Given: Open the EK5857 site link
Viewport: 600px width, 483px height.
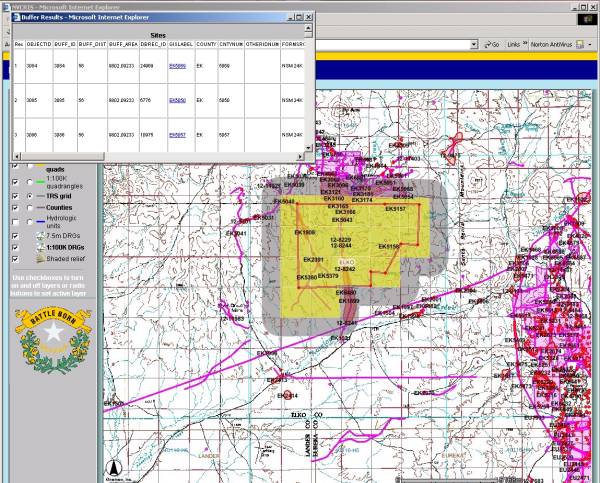Looking at the screenshot, I should 177,134.
